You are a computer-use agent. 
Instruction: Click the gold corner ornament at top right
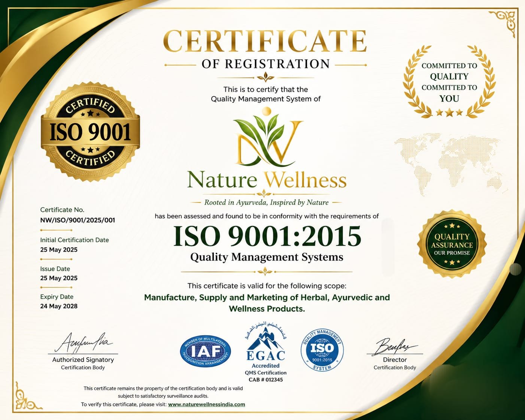pos(503,24)
